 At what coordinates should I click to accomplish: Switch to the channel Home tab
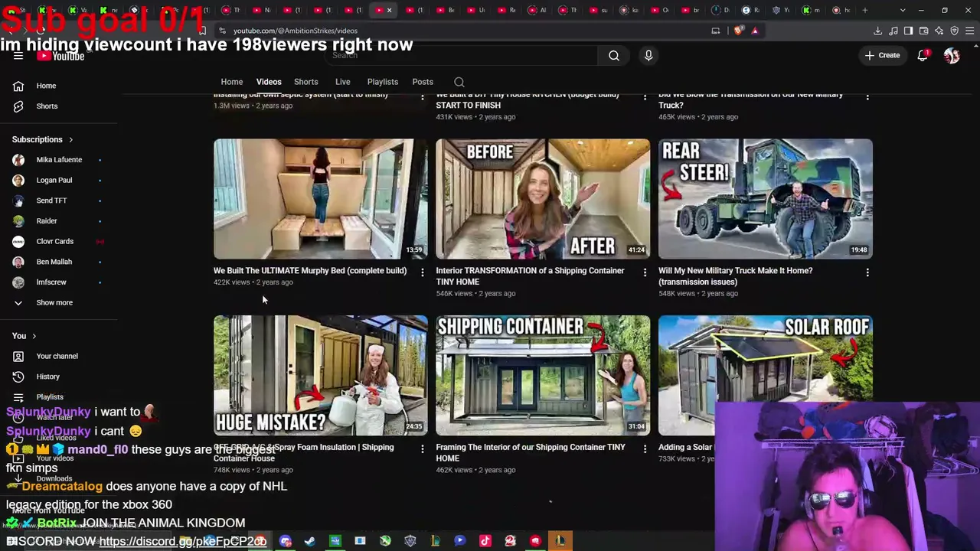232,82
